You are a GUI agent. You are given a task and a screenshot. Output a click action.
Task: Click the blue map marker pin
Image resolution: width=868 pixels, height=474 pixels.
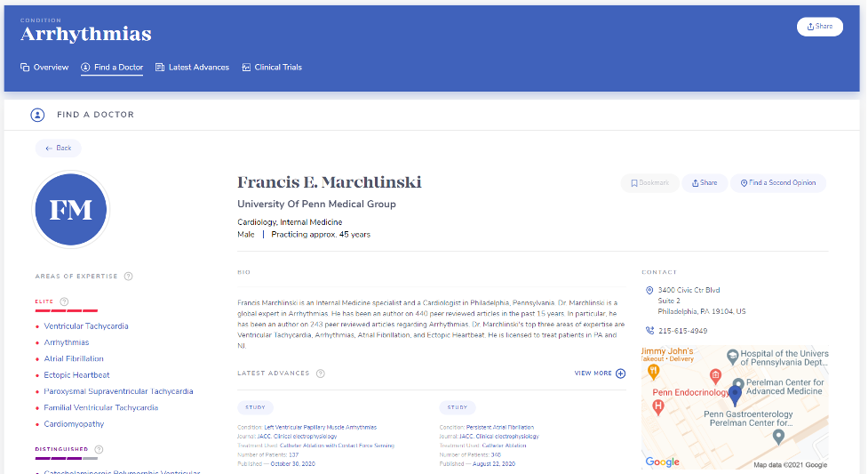coord(735,395)
